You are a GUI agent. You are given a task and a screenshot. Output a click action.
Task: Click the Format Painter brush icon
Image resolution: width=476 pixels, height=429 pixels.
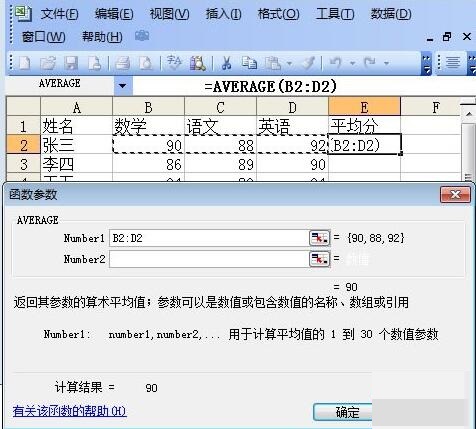(308, 63)
